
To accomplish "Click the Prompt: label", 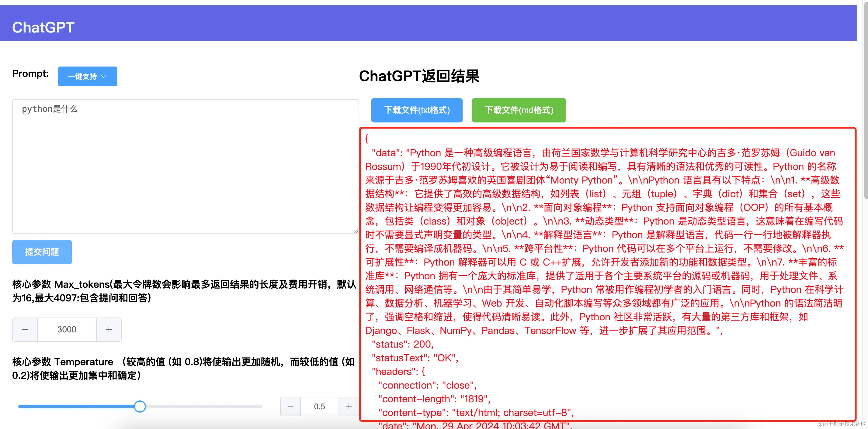I will pyautogui.click(x=30, y=74).
